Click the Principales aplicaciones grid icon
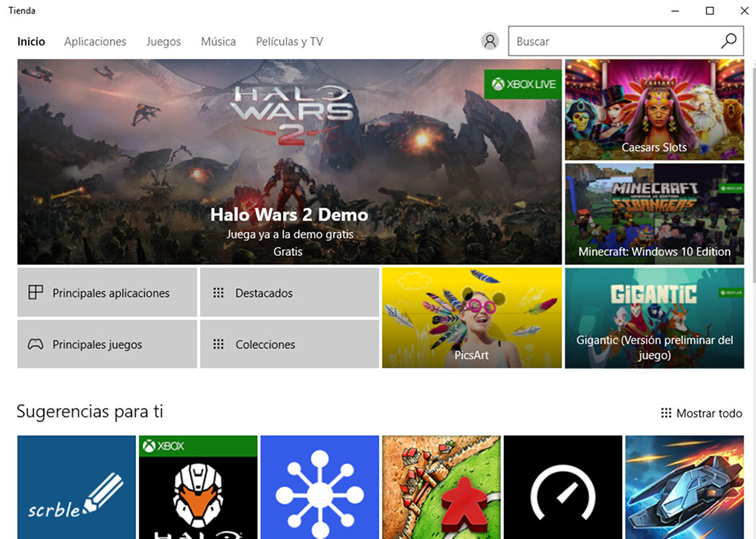The image size is (756, 539). click(36, 293)
